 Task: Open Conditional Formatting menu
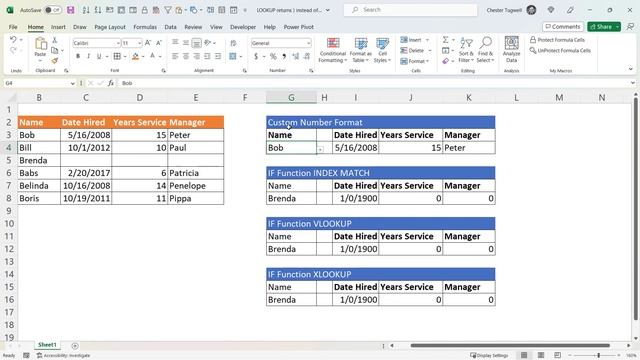click(333, 50)
